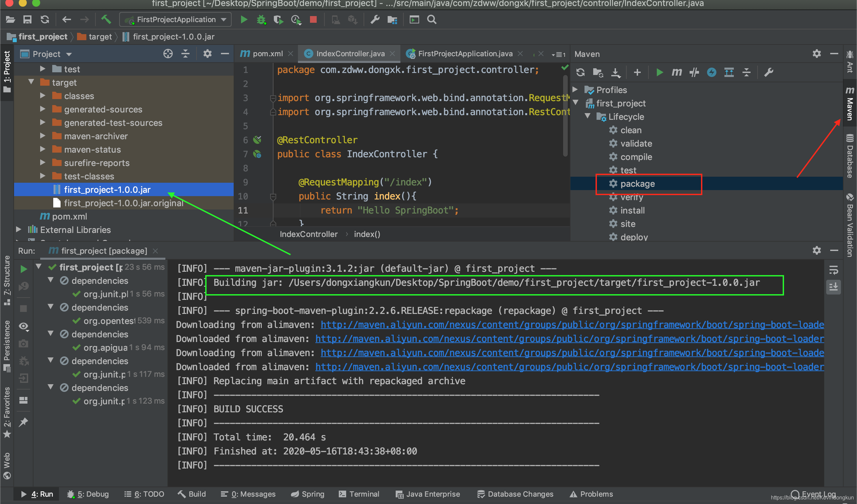Screen dimensions: 857x504
Task: Click the green Run button in the main toolbar
Action: coord(243,19)
